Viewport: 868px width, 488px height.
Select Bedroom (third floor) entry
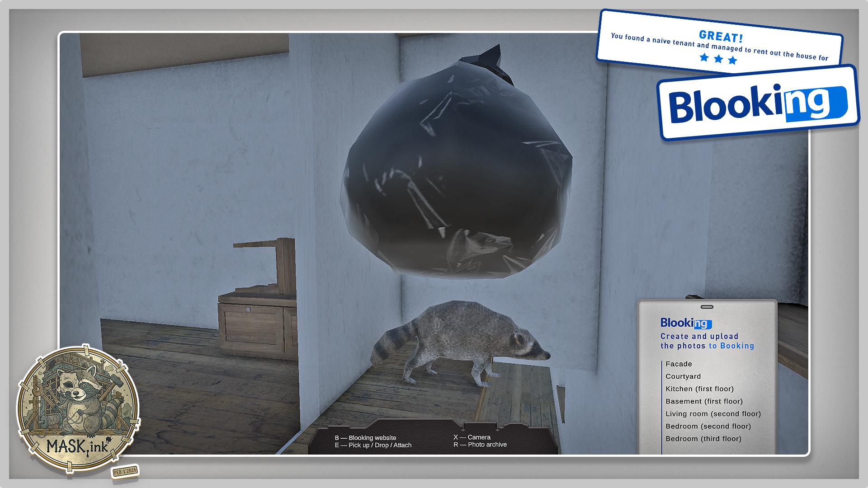[x=703, y=439]
